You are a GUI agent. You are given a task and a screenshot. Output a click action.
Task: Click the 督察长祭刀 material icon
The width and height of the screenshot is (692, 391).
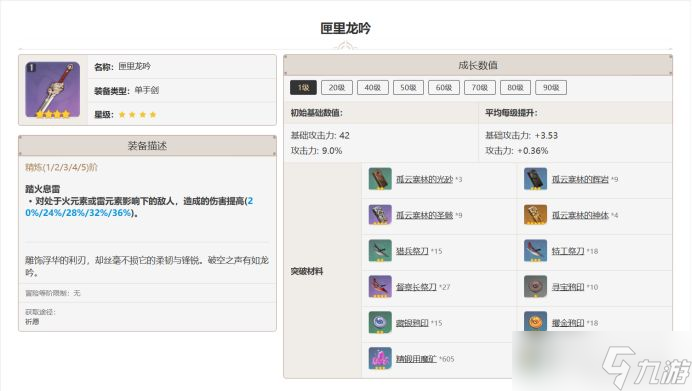(x=380, y=287)
